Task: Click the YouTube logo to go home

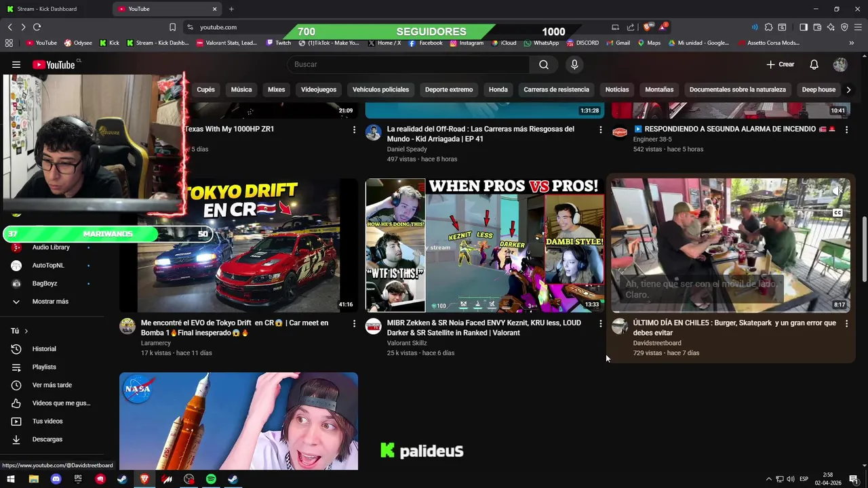Action: [54, 64]
